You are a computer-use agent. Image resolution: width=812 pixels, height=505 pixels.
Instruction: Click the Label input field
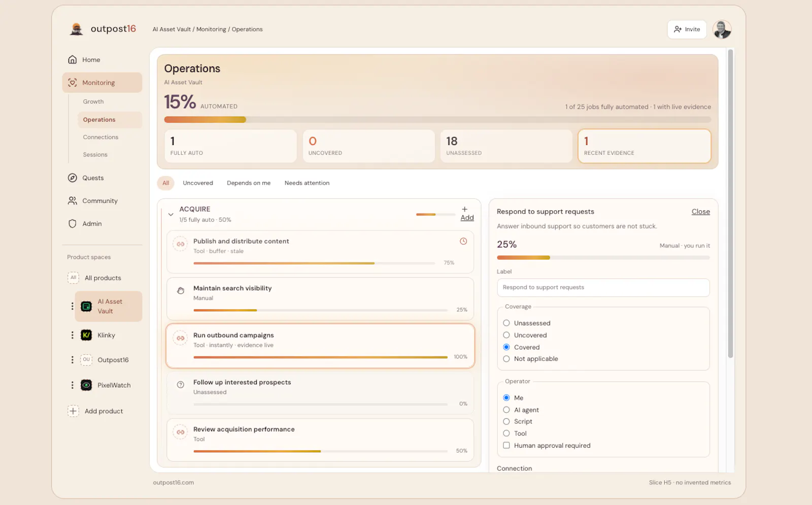pos(603,287)
